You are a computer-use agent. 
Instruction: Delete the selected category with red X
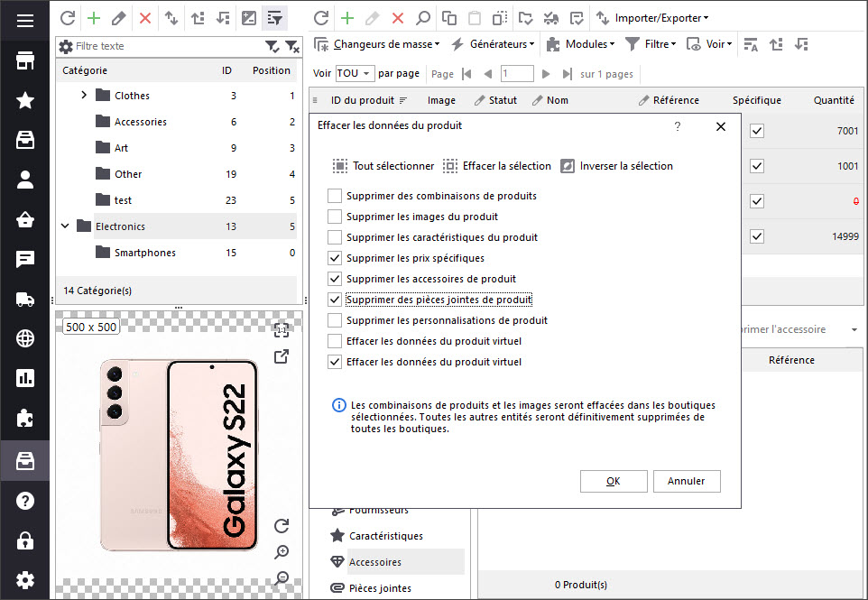(x=145, y=18)
